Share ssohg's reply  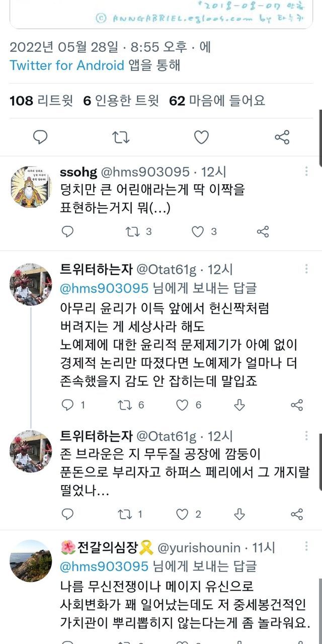pos(263,231)
